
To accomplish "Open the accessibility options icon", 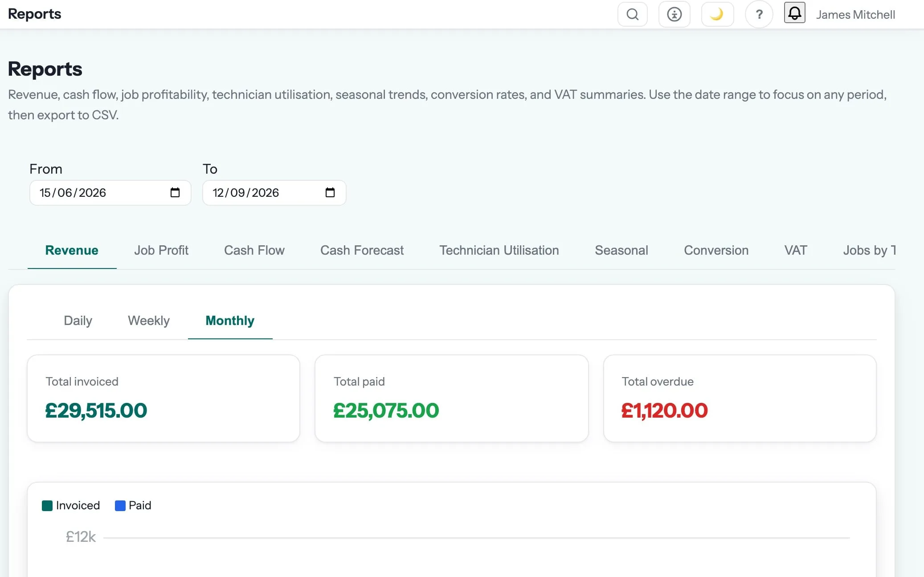I will pos(674,14).
